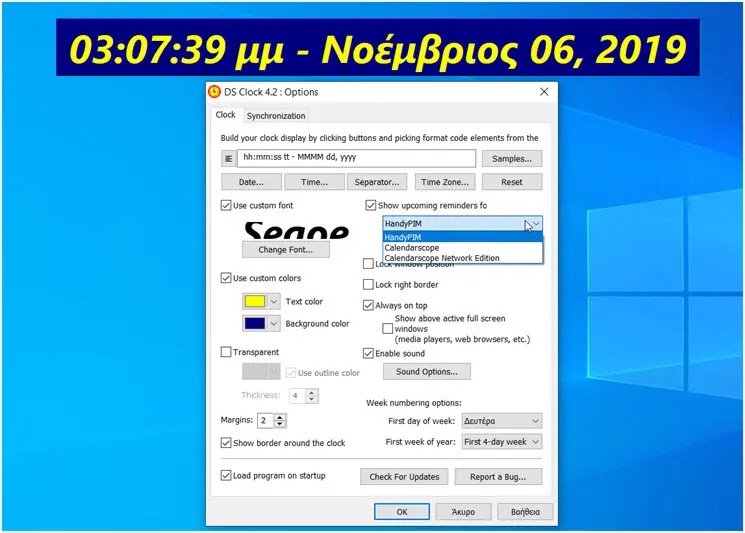Enable the Transparent checkbox

226,352
